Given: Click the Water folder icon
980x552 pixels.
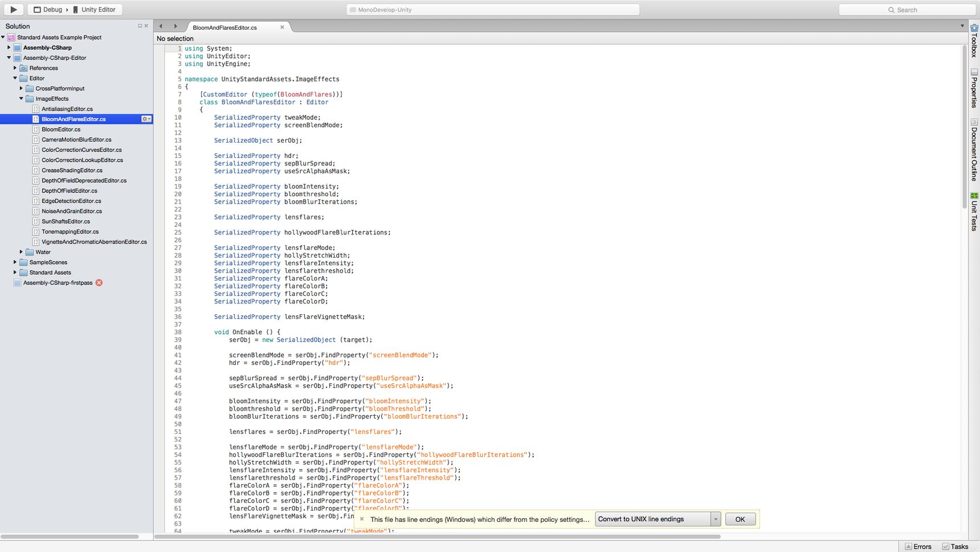Looking at the screenshot, I should tap(30, 251).
